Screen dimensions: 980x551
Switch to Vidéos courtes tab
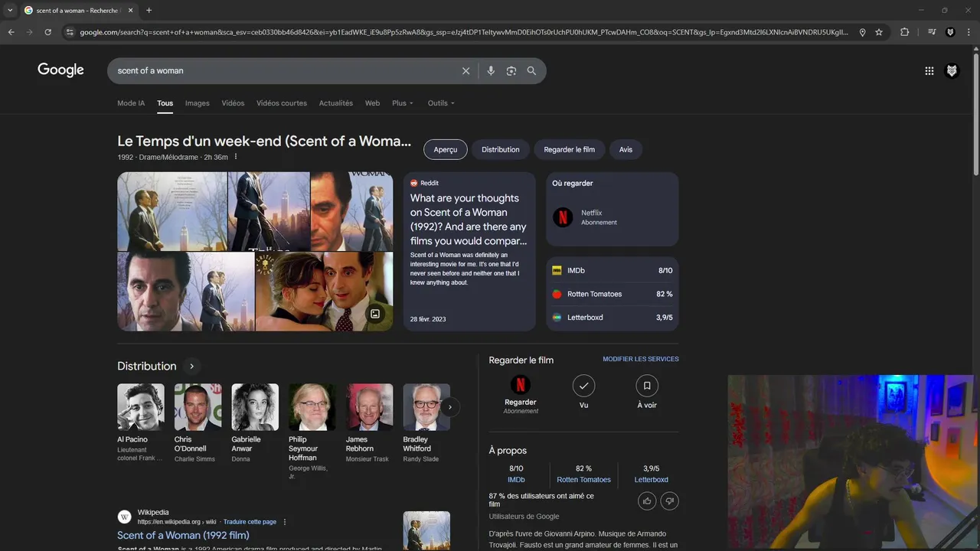coord(282,103)
